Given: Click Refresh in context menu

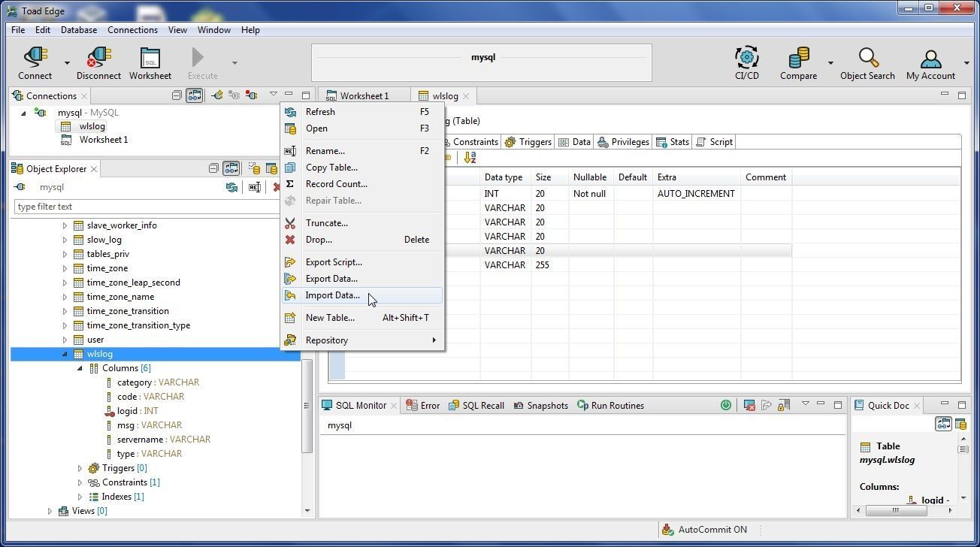Looking at the screenshot, I should click(362, 112).
